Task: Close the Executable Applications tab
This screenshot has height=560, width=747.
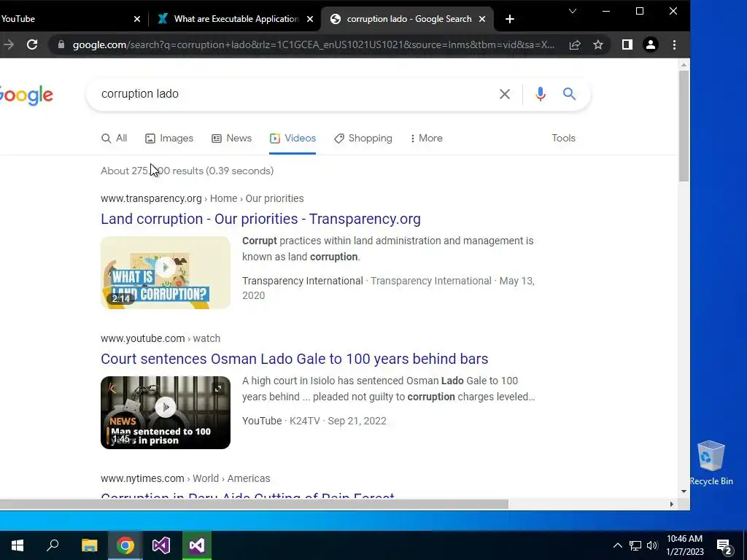Action: tap(310, 19)
